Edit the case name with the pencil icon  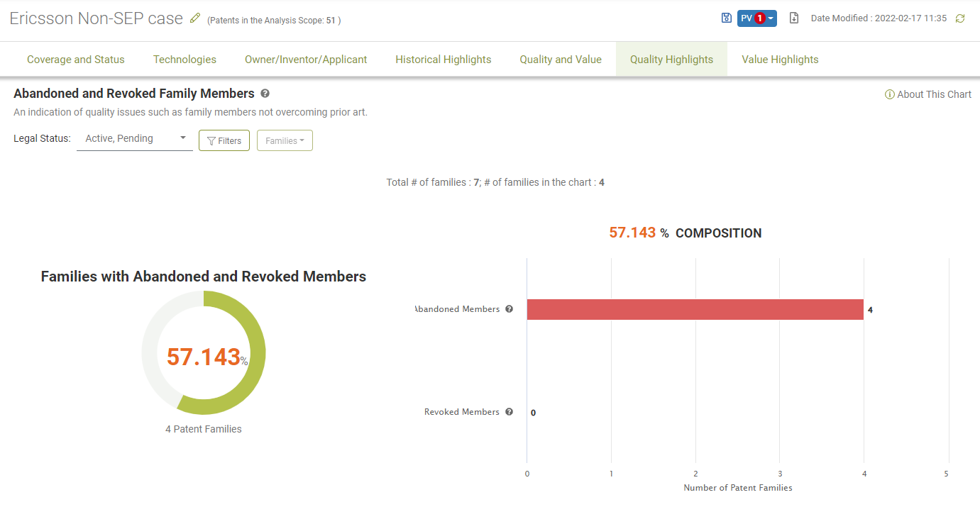click(195, 18)
